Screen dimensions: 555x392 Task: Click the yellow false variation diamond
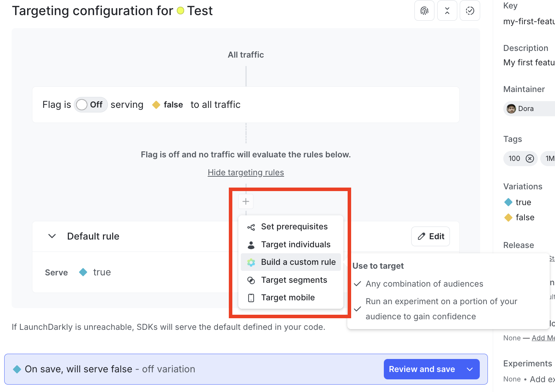[x=508, y=218]
